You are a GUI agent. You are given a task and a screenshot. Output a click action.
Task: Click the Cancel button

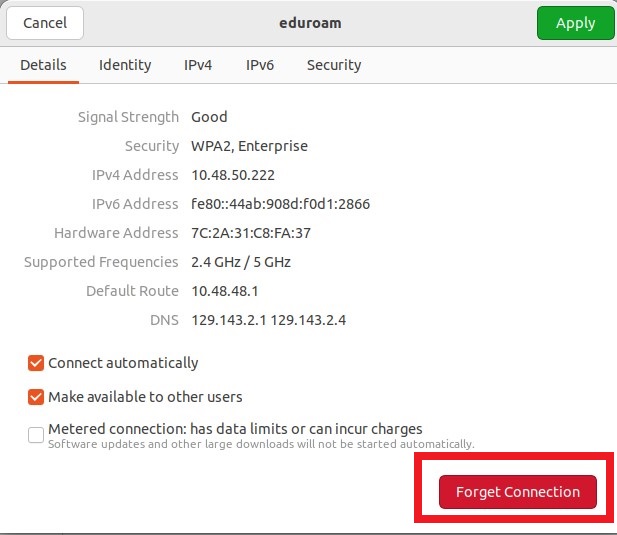(45, 23)
